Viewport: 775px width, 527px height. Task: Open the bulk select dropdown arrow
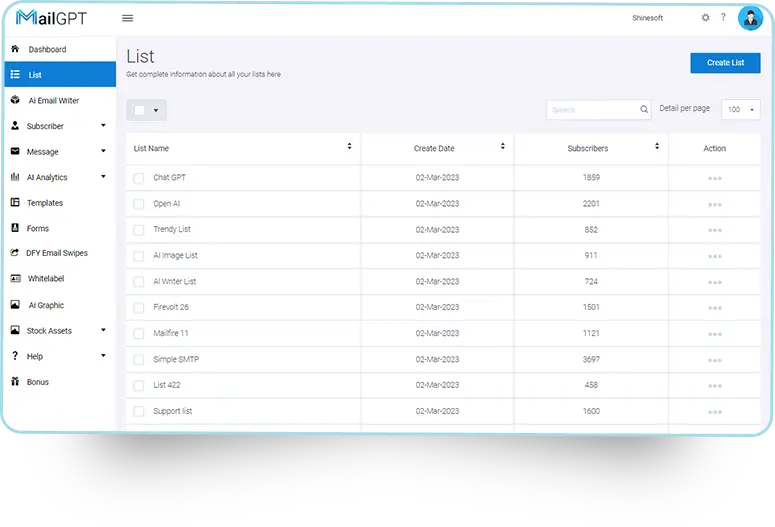[x=156, y=110]
